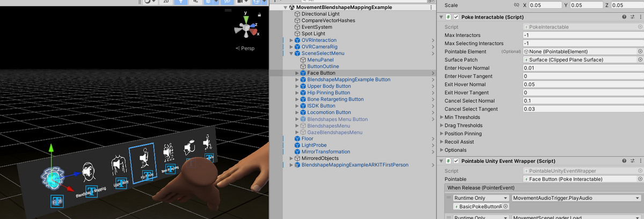Click the red X axis cone of orientation gizmo
Viewport: 644px width, 219px height.
point(253,32)
